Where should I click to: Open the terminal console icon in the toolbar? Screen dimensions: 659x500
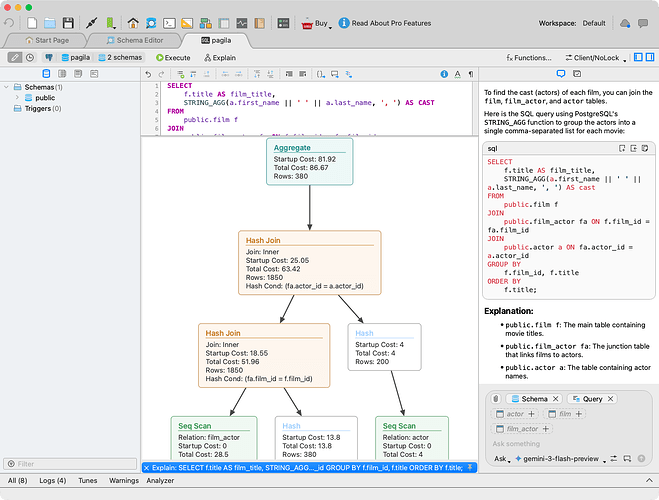[169, 23]
